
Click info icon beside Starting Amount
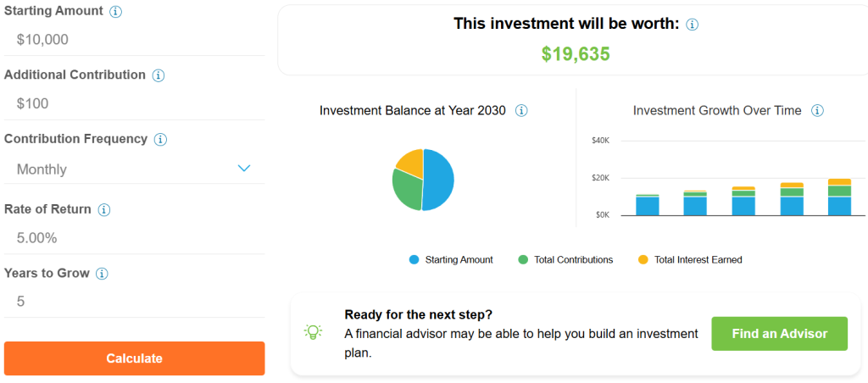116,12
